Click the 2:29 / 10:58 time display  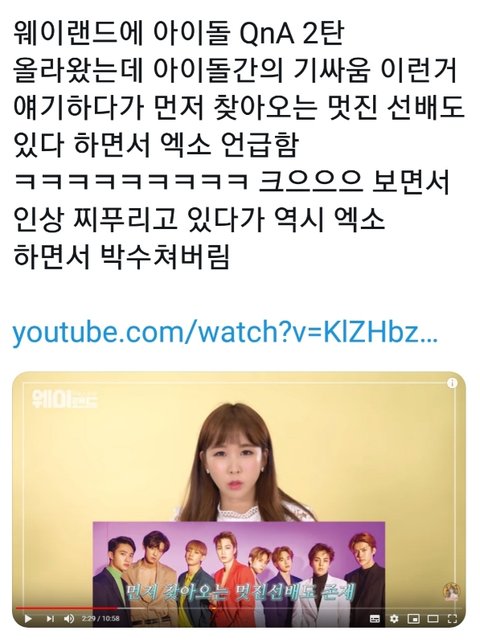click(100, 618)
